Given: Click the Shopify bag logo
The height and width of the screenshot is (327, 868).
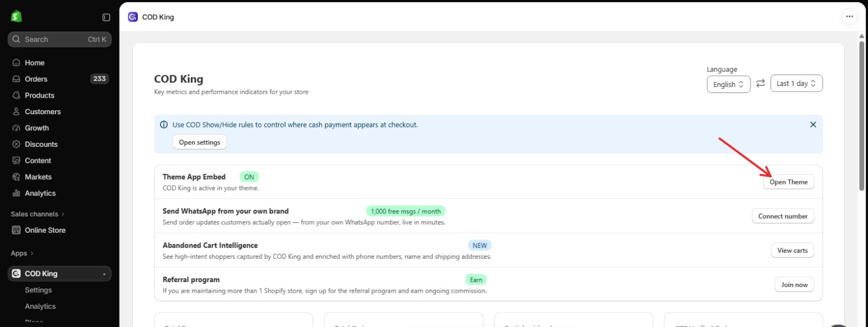Looking at the screenshot, I should coord(16,17).
